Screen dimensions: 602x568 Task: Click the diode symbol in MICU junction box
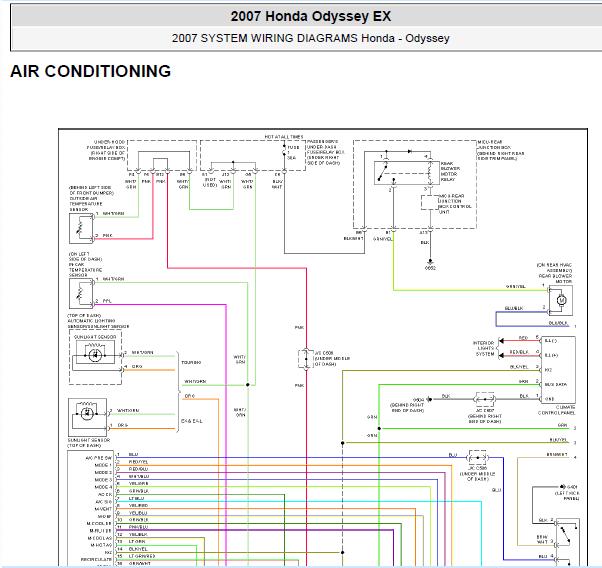tap(410, 152)
